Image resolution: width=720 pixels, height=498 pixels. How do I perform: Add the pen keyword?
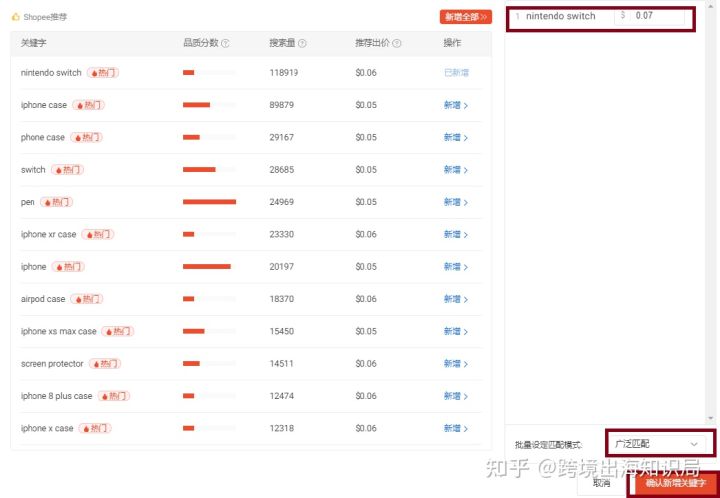456,202
